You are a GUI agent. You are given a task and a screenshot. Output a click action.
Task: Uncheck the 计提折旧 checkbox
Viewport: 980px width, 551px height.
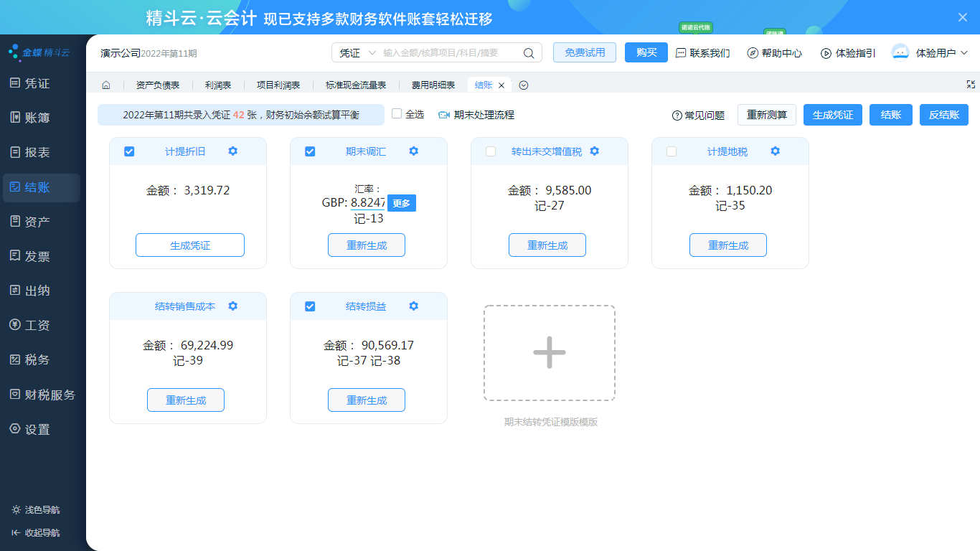(129, 151)
